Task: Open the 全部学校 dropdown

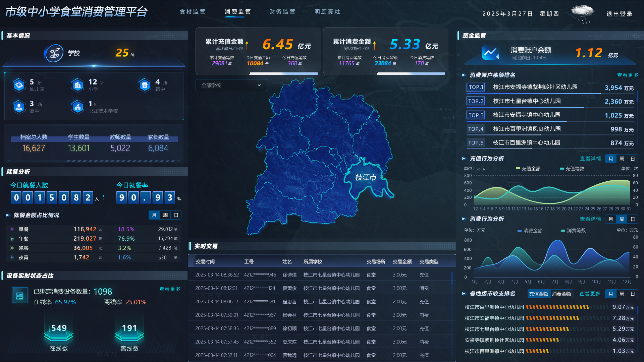Action: click(231, 85)
